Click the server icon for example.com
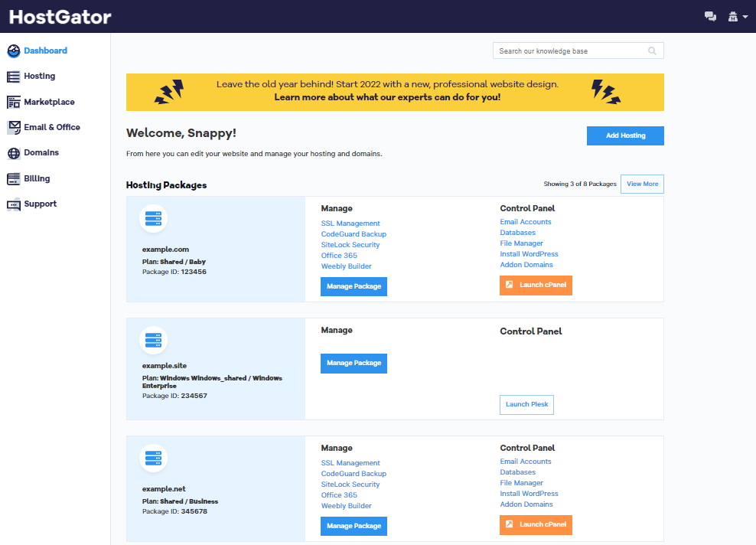Screen dimensions: 756x545 pyautogui.click(x=153, y=218)
